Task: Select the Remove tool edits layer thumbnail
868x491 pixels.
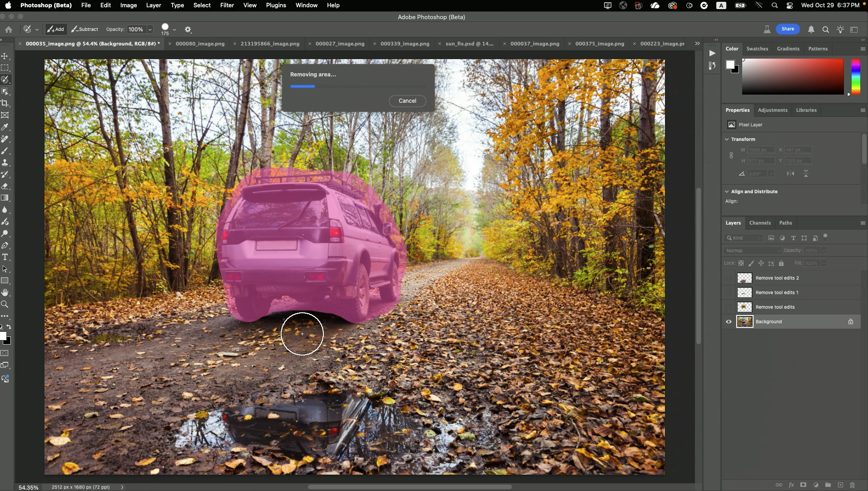Action: point(744,307)
